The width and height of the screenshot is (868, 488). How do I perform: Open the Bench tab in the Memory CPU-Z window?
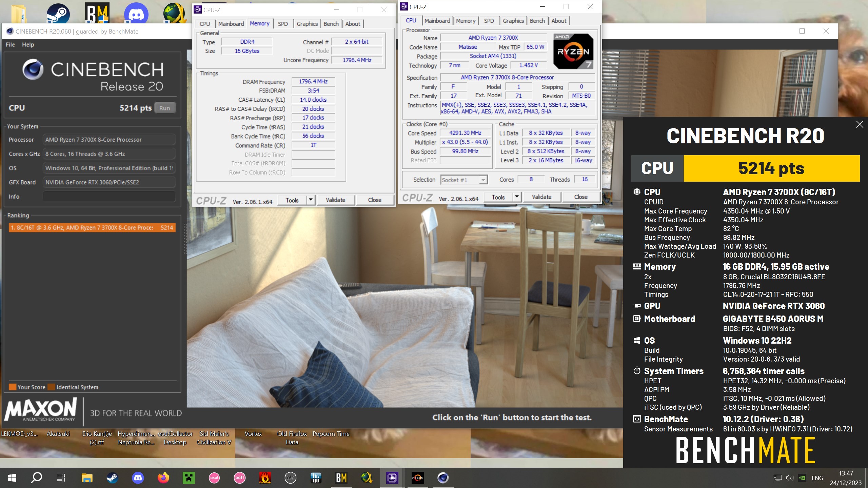point(331,24)
